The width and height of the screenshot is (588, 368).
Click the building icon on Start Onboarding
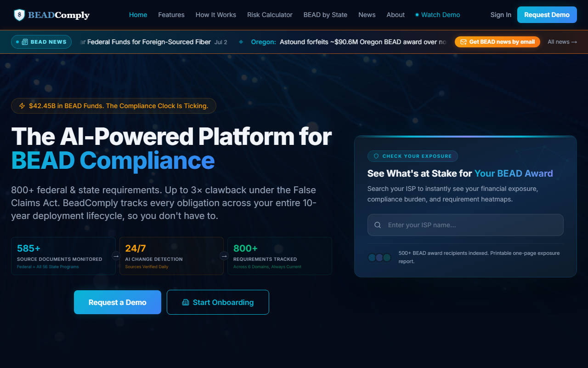point(186,302)
